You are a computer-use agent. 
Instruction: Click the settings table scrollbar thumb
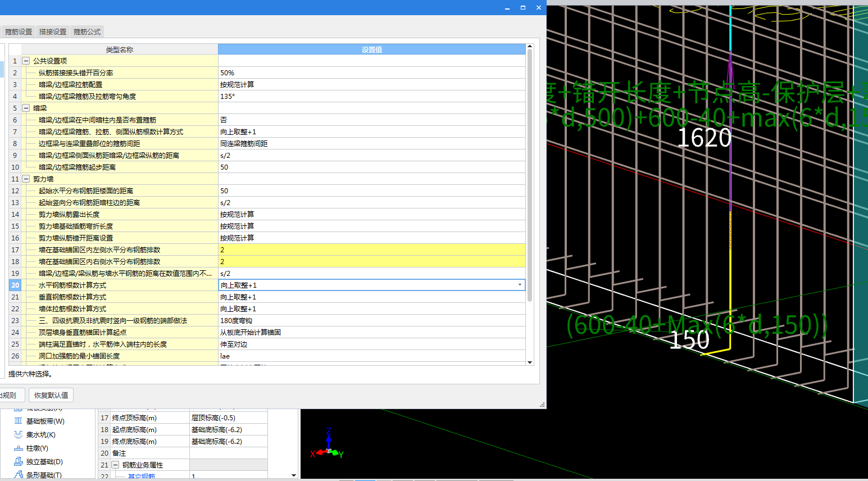(x=530, y=175)
